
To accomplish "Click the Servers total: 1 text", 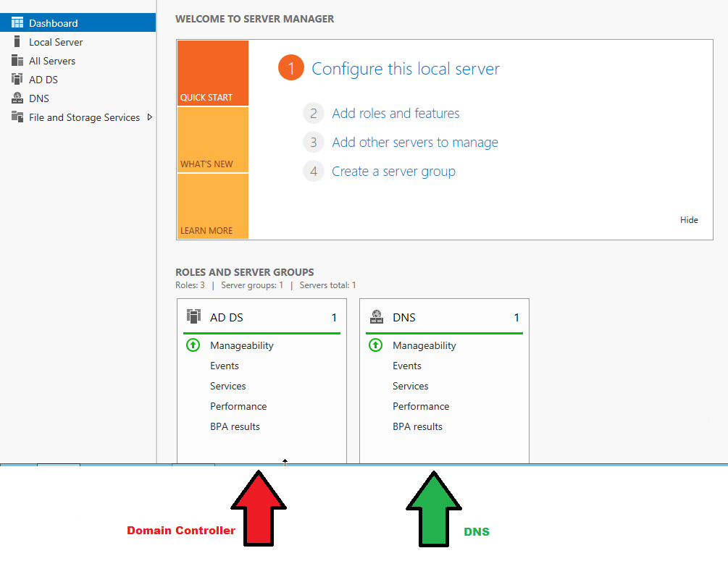I will coord(327,285).
